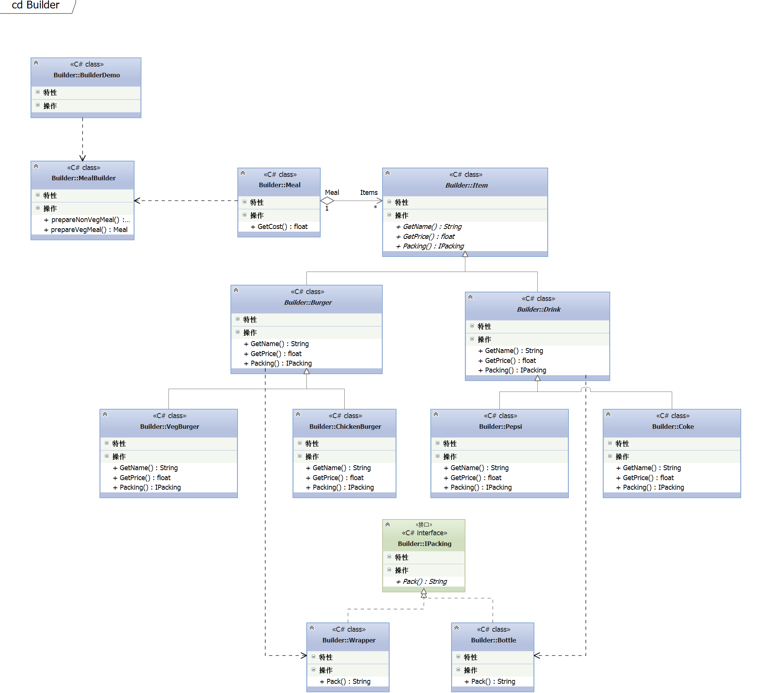This screenshot has height=693, width=784.
Task: Collapse the Builder::Wrapper class chevron icon
Action: tap(312, 628)
